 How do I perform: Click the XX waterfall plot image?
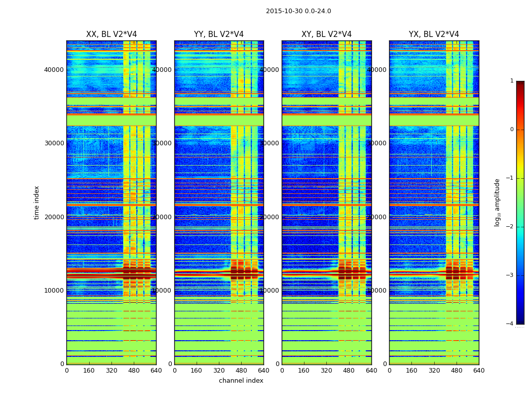coord(111,202)
